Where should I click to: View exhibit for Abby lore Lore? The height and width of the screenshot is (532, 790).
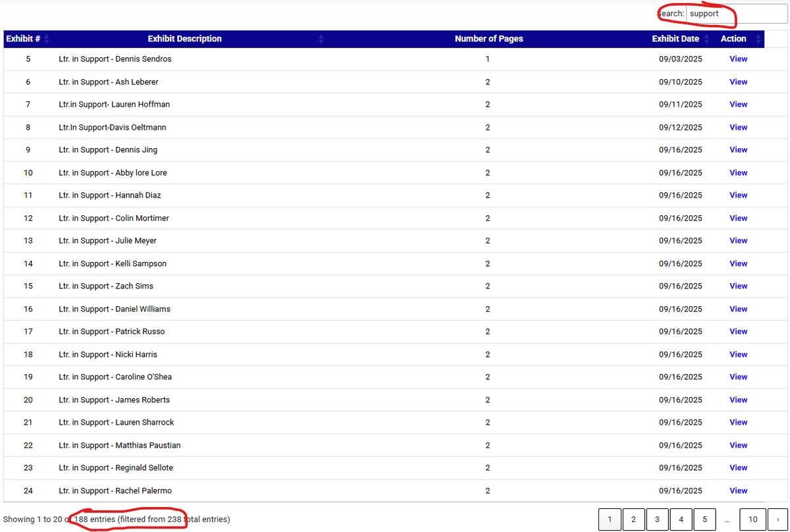coord(738,173)
